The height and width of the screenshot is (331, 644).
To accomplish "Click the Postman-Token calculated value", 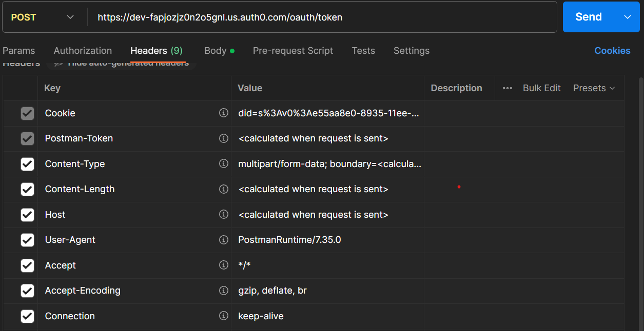I will [313, 138].
